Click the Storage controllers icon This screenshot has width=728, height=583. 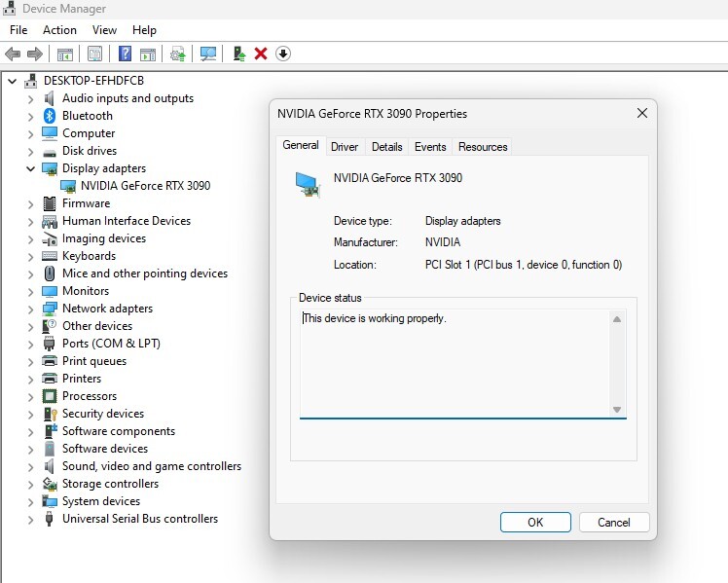coord(50,484)
